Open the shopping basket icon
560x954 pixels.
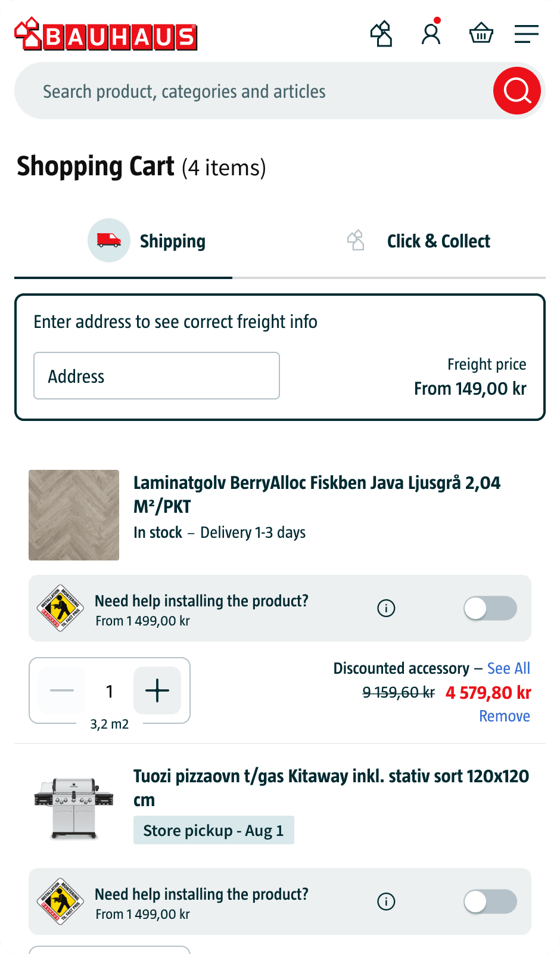[x=481, y=34]
